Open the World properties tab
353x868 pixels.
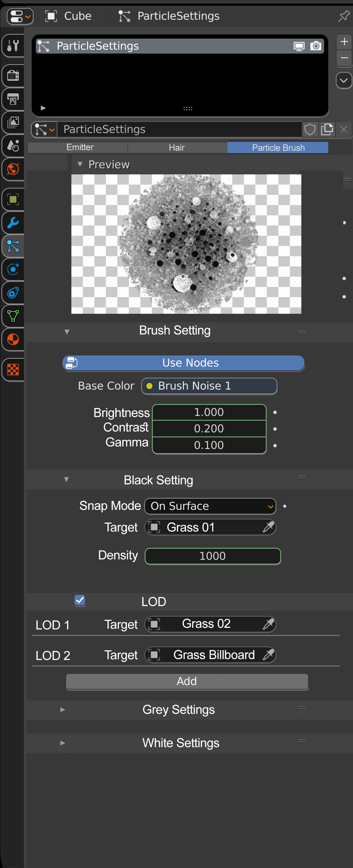[13, 169]
